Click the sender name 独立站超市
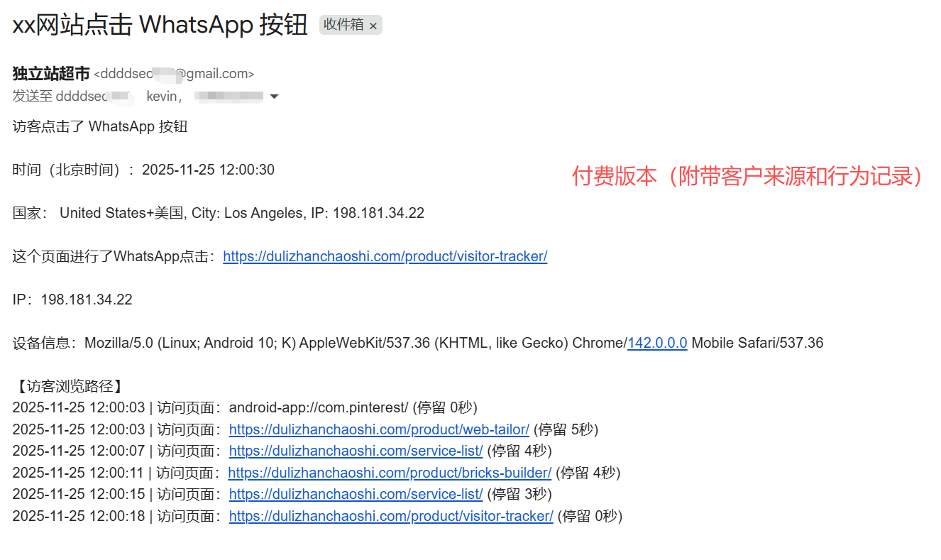The height and width of the screenshot is (560, 941). pos(51,73)
